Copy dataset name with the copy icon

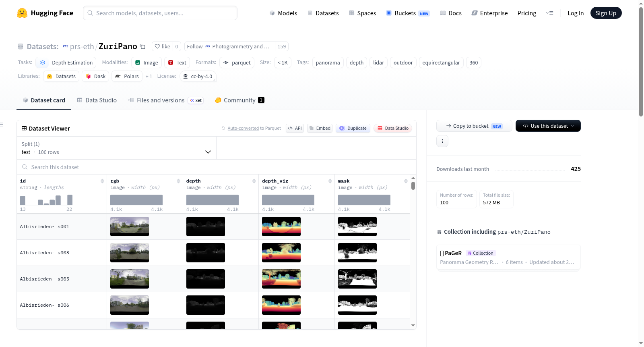tap(142, 46)
